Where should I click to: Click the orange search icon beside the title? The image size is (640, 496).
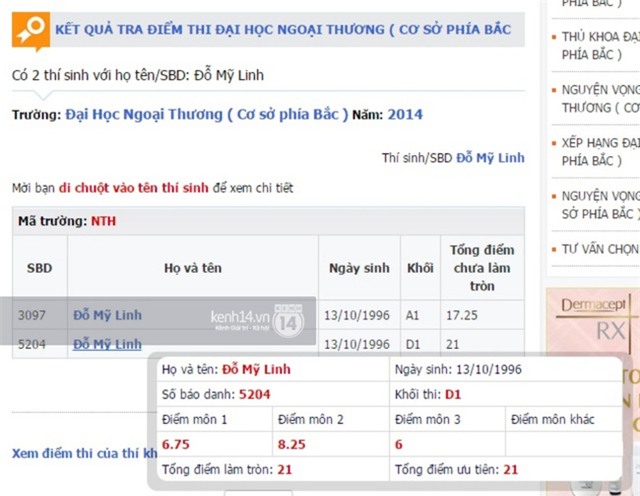[31, 31]
